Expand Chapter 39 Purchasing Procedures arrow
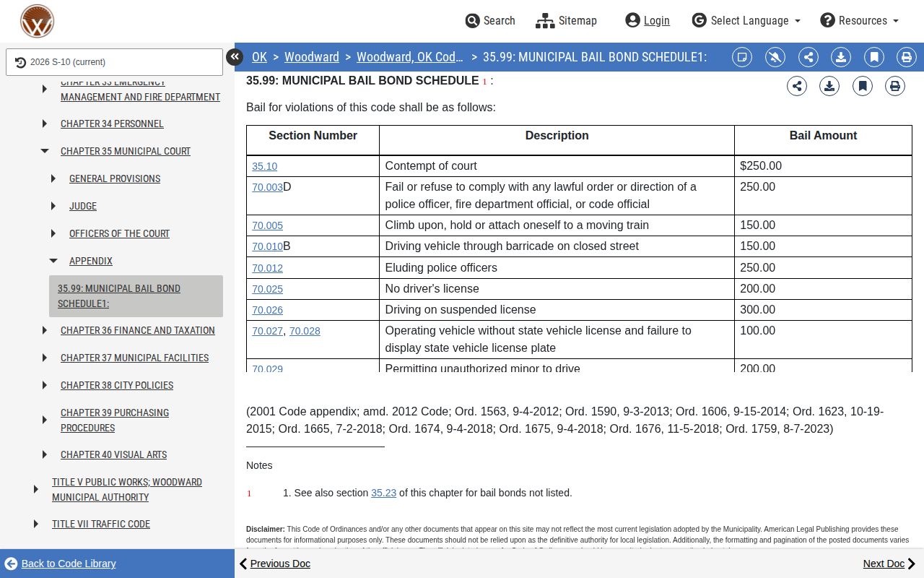Screen dimensions: 924x578 [45, 420]
